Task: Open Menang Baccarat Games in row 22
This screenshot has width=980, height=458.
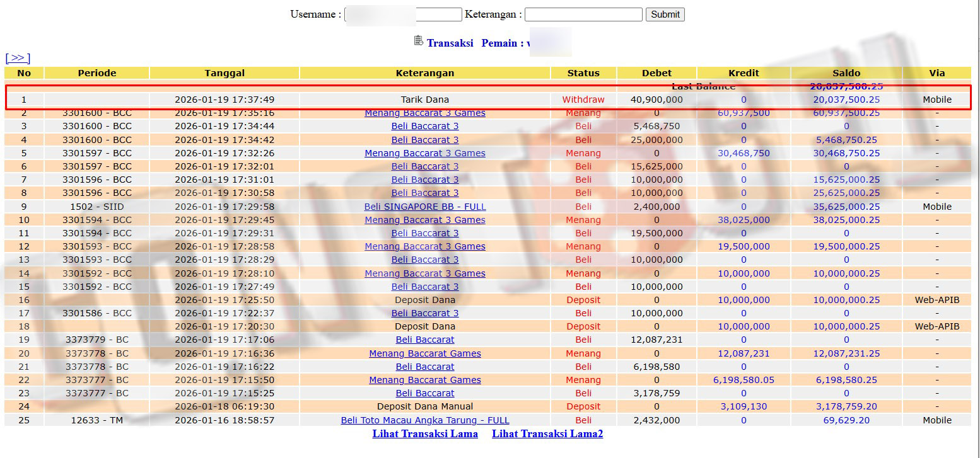Action: 424,380
